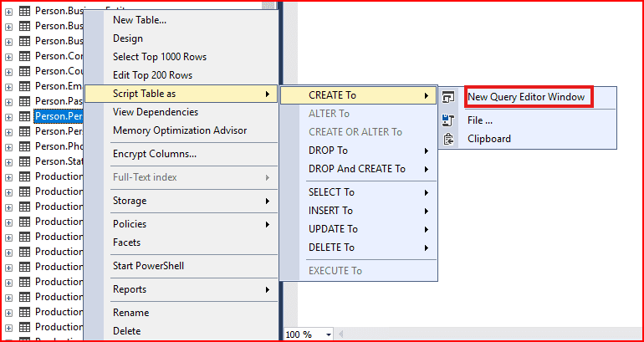Open the 100 % zoom dropdown

tap(328, 334)
